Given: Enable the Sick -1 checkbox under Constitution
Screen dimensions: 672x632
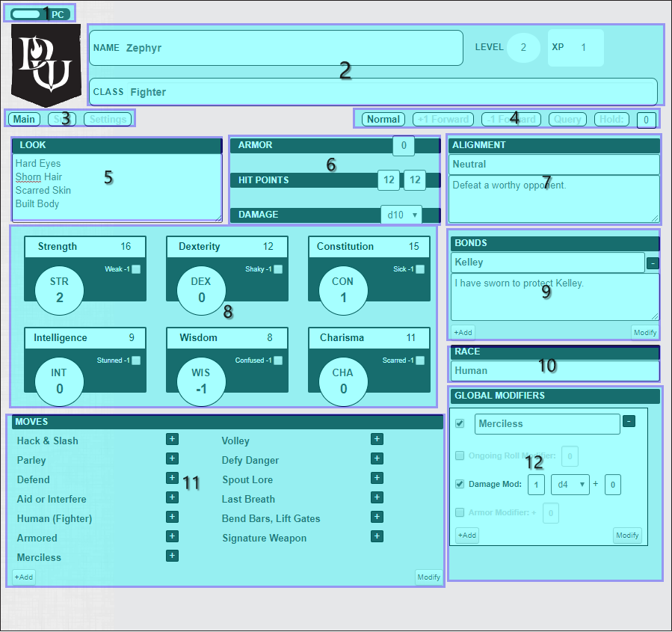Looking at the screenshot, I should [x=420, y=269].
